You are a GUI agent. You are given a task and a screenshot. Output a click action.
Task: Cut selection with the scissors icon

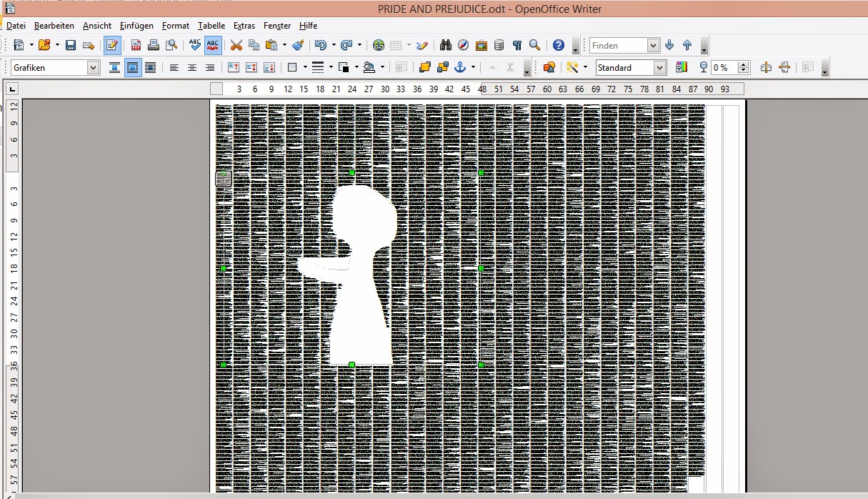click(236, 45)
